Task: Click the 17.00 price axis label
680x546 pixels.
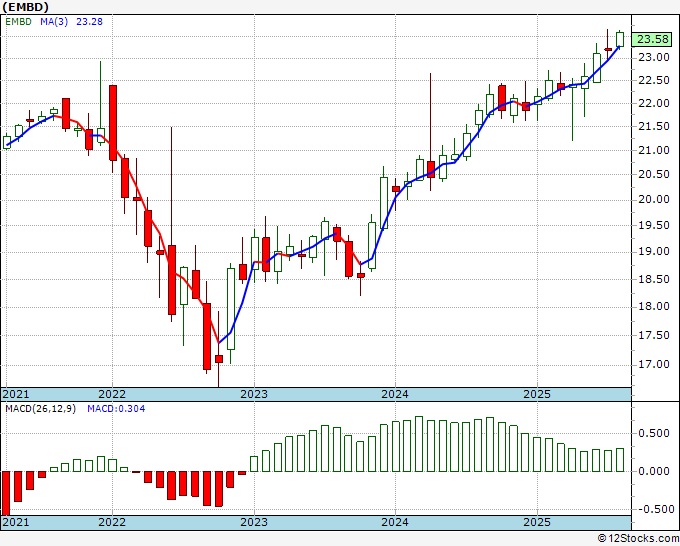Action: coord(654,364)
